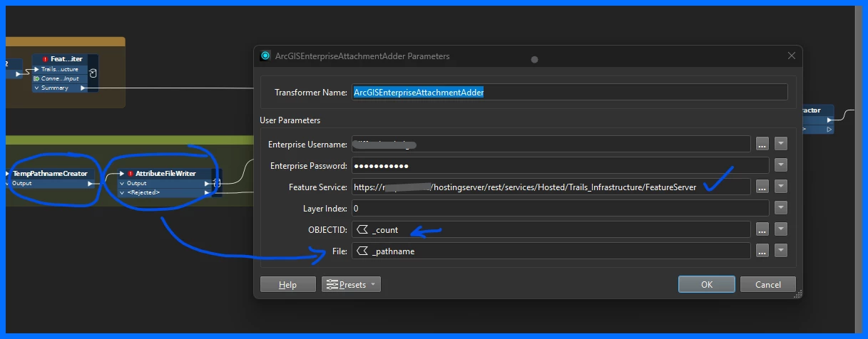Click the Layer Index input field

point(560,208)
